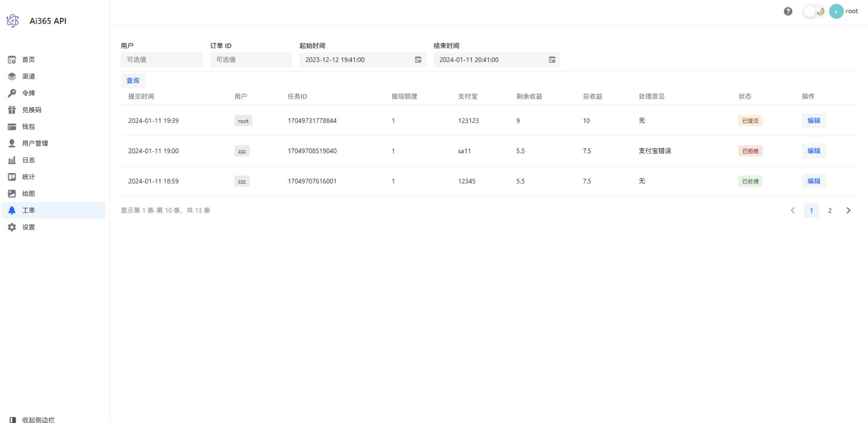
Task: Open the 渠道 channel page
Action: [28, 77]
